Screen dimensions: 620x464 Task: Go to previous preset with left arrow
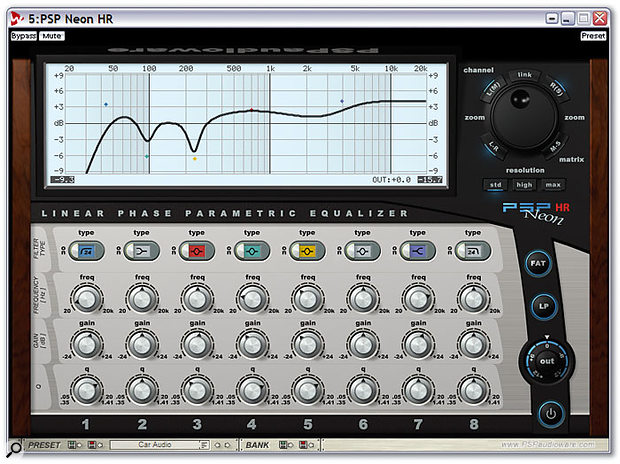tap(217, 445)
